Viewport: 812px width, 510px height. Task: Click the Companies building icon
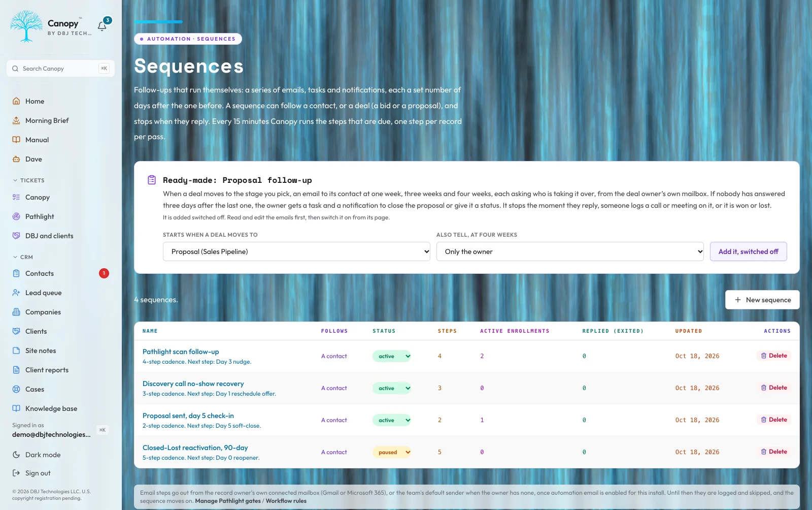coord(16,312)
